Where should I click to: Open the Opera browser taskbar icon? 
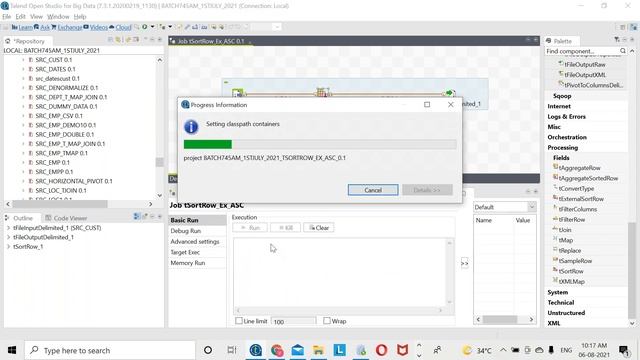coord(381,350)
